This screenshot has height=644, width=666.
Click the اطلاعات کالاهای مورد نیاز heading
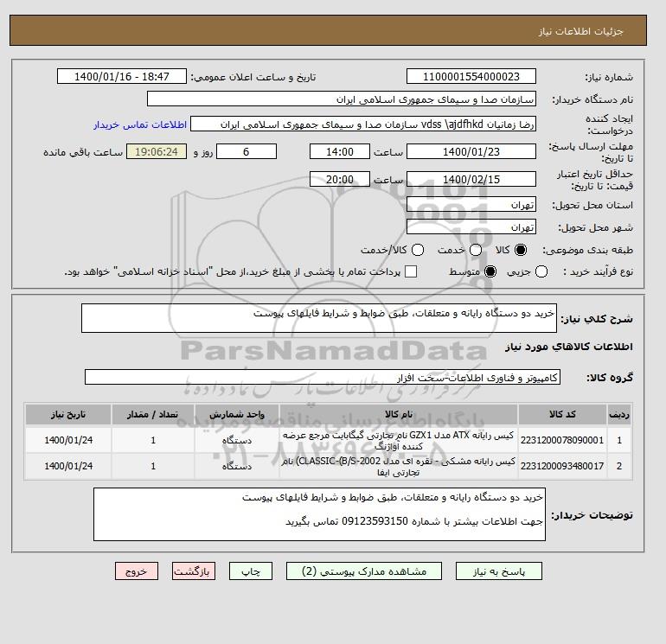point(569,347)
